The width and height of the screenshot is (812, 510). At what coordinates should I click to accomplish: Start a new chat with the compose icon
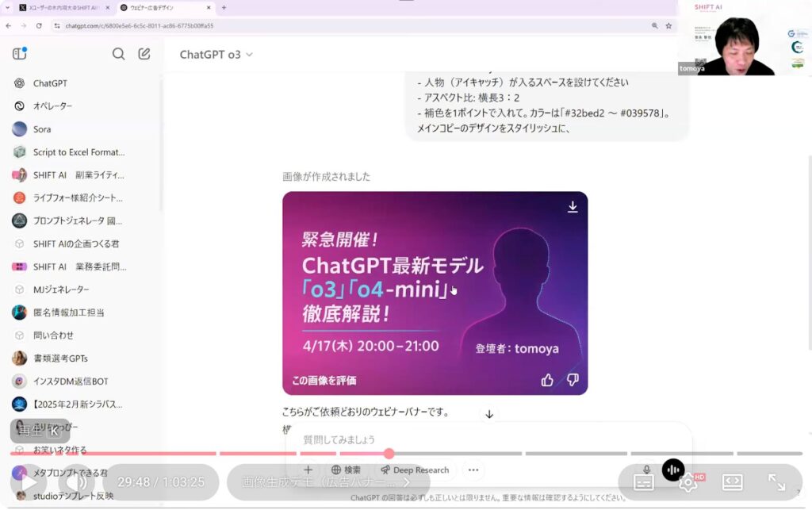[x=144, y=54]
